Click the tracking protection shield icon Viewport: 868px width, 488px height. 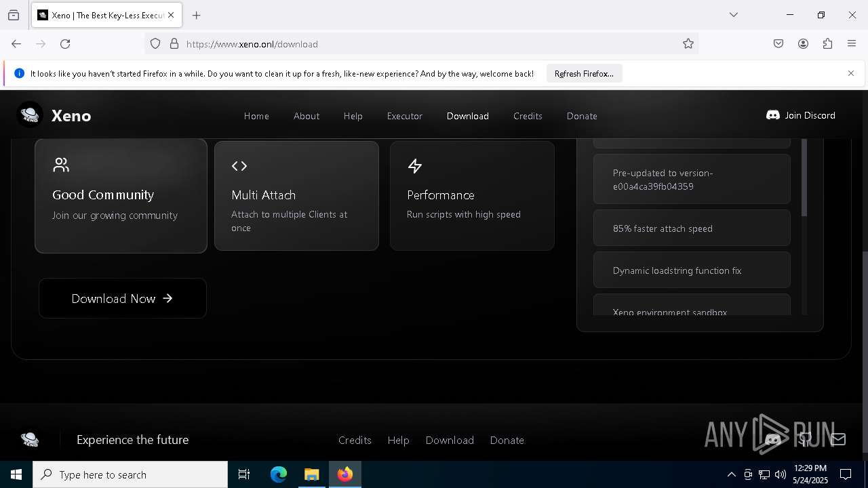(x=155, y=44)
